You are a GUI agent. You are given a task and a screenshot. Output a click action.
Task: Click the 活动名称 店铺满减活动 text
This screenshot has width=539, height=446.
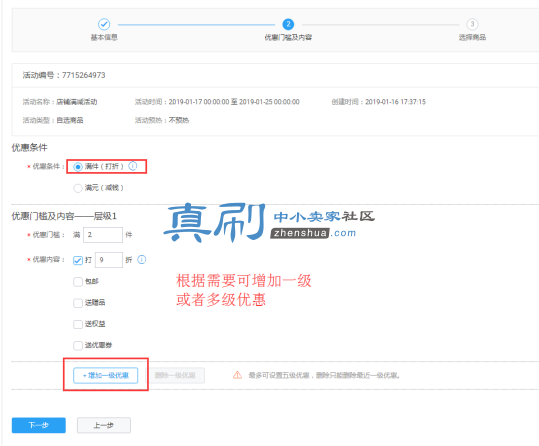[60, 102]
